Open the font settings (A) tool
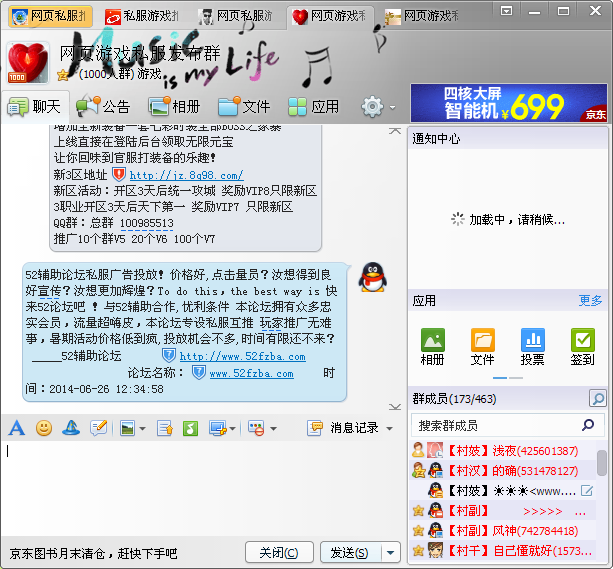Image resolution: width=613 pixels, height=569 pixels. 16,428
